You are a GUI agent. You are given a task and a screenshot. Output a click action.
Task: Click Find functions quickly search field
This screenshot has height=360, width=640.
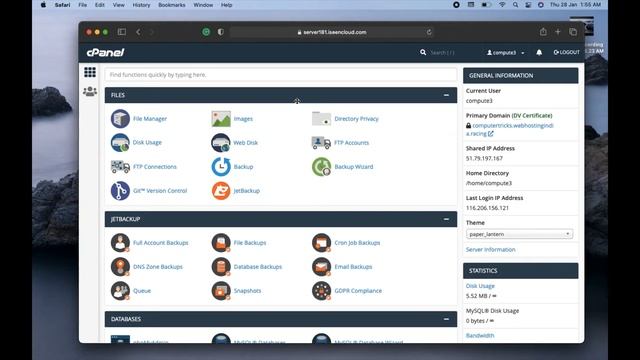280,75
